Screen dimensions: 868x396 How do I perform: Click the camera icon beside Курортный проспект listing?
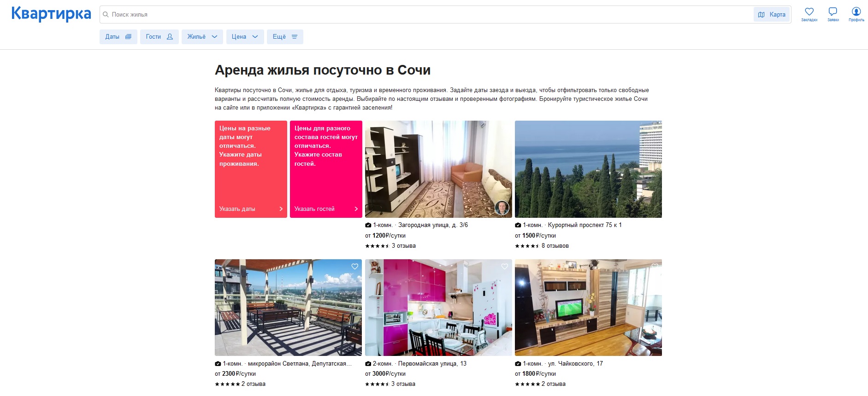[518, 225]
